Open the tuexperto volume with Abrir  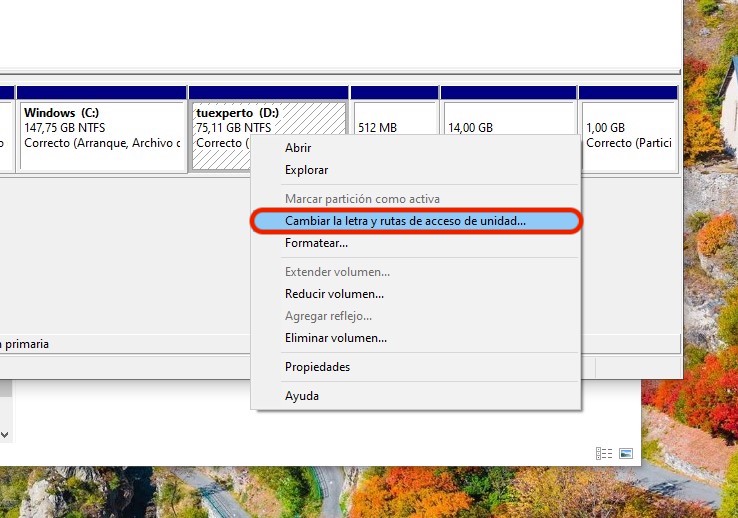coord(416,148)
